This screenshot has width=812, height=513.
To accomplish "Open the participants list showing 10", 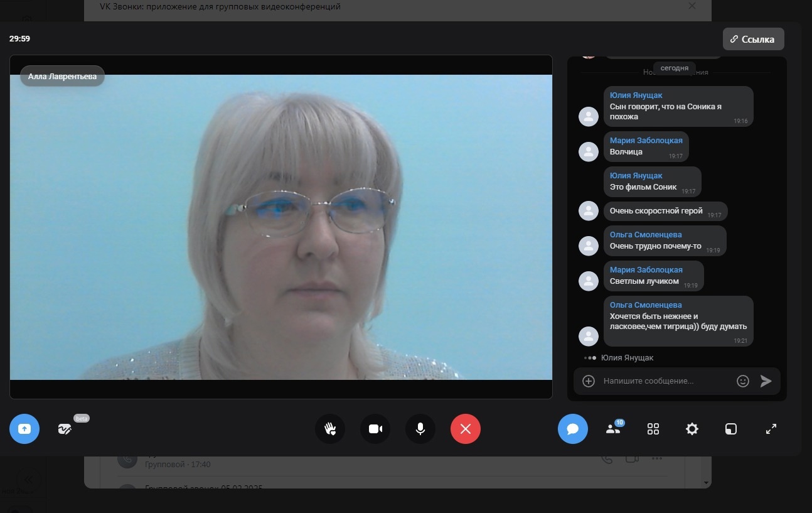I will [612, 429].
